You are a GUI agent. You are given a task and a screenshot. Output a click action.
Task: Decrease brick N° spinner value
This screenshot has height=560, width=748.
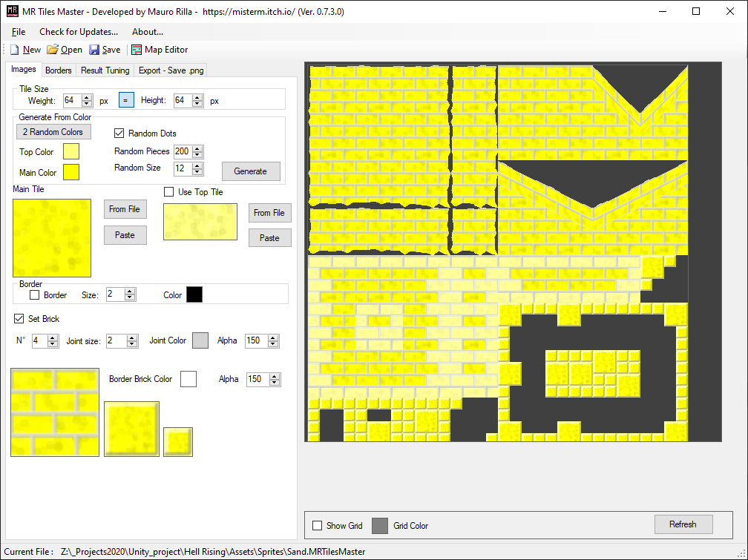pyautogui.click(x=53, y=344)
